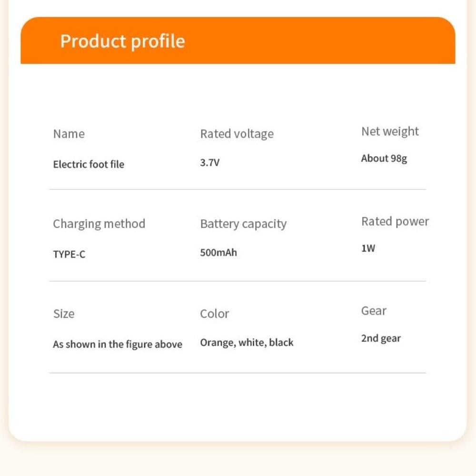Select the Battery capacity label

[243, 224]
